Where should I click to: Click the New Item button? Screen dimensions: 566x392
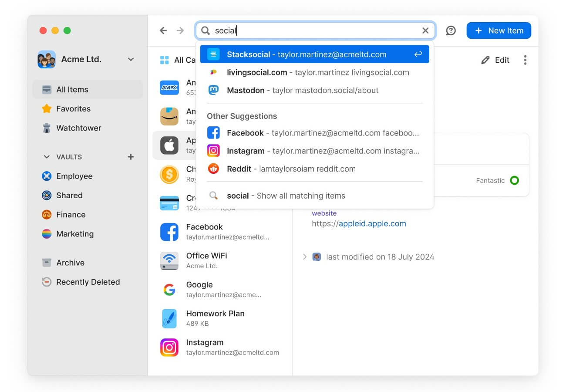[499, 30]
